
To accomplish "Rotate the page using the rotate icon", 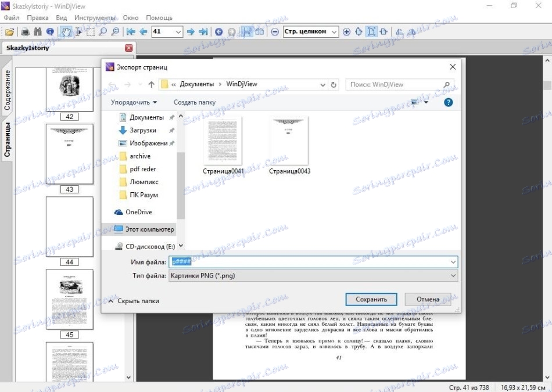I will pyautogui.click(x=399, y=33).
